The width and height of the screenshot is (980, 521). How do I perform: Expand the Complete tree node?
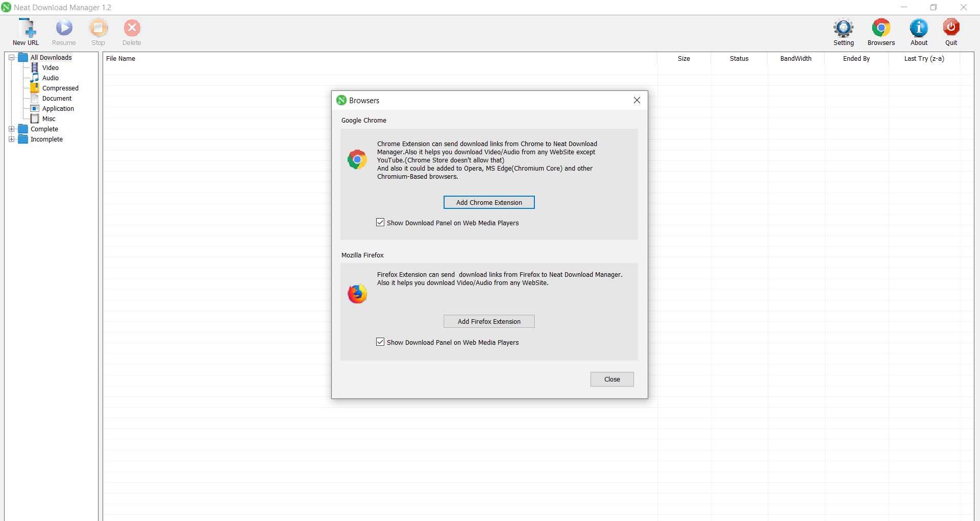12,129
